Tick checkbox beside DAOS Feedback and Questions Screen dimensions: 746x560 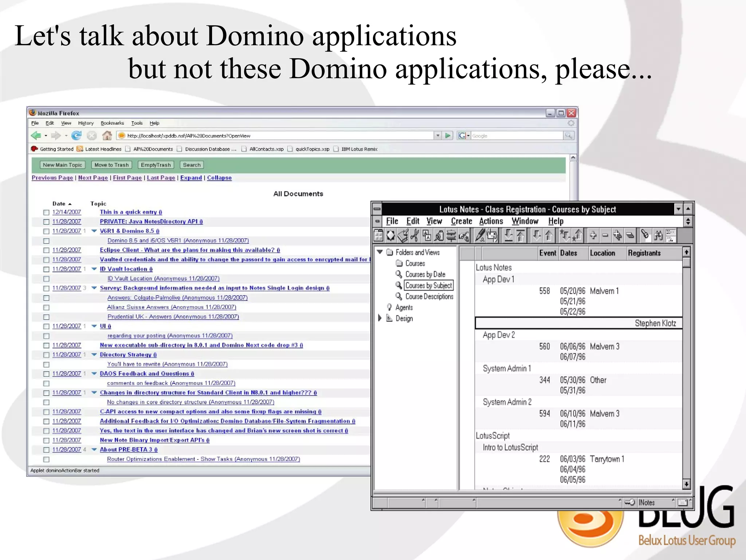coord(46,374)
